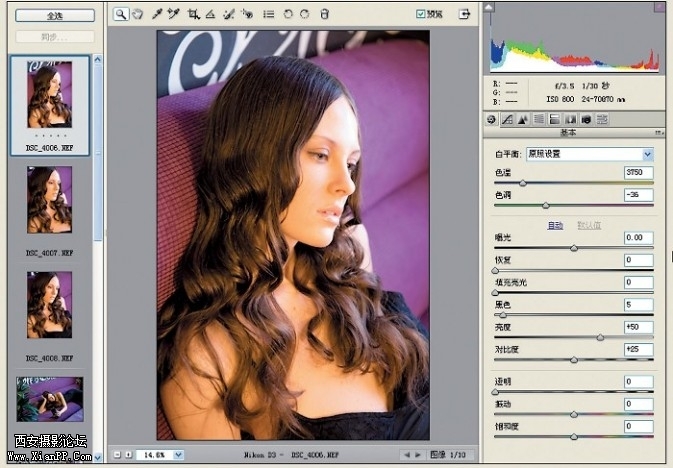Select the Crop tool

click(x=193, y=15)
